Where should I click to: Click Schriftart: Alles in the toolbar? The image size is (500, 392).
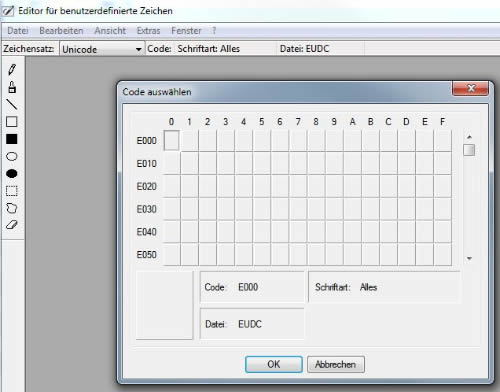point(209,49)
